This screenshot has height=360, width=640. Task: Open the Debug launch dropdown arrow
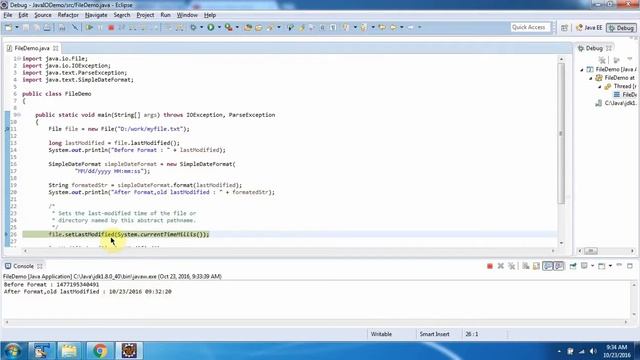[x=201, y=27]
